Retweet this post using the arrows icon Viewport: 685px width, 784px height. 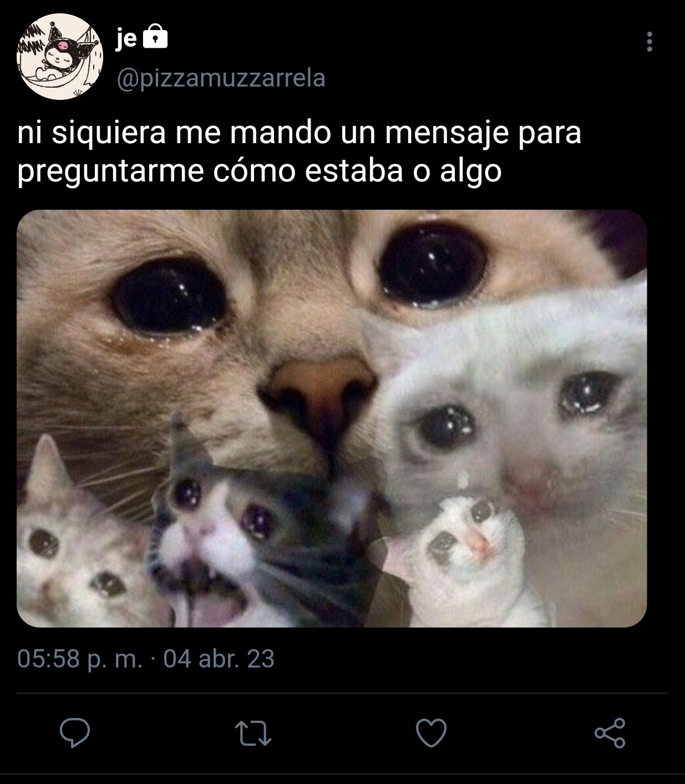click(x=253, y=733)
